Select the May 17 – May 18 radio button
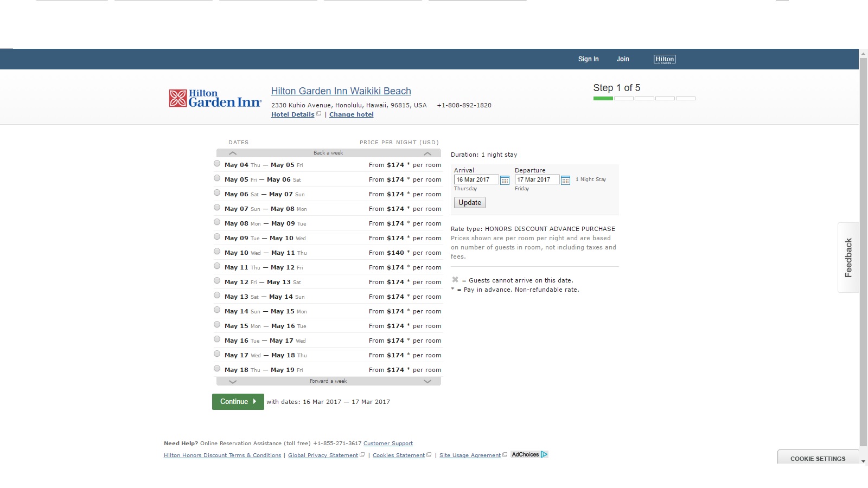This screenshot has height=488, width=868. click(x=217, y=354)
